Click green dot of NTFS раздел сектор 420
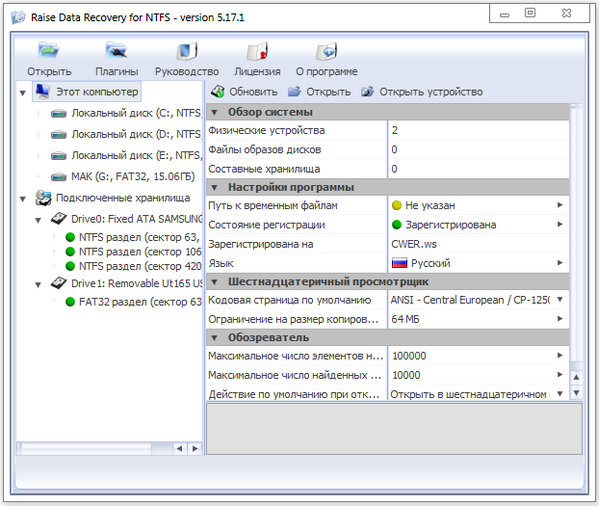 pyautogui.click(x=70, y=266)
